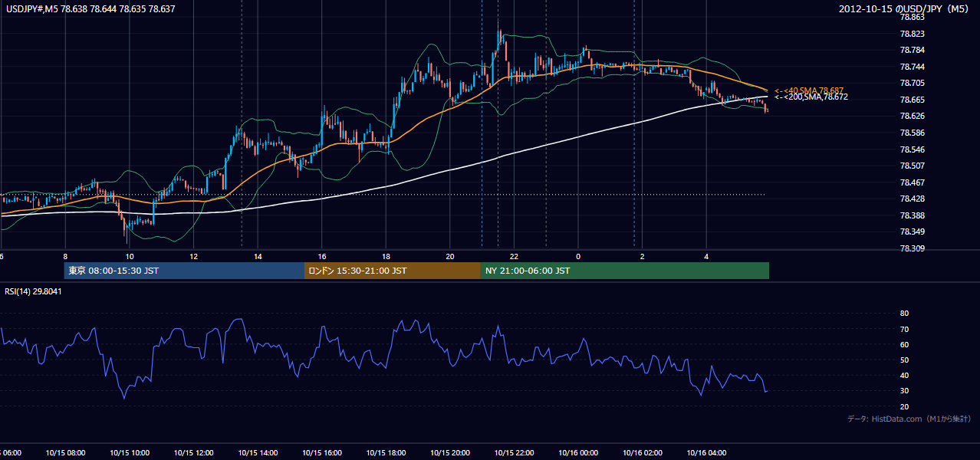The width and height of the screenshot is (980, 460).
Task: Select the 78.586 price axis label
Action: click(913, 133)
